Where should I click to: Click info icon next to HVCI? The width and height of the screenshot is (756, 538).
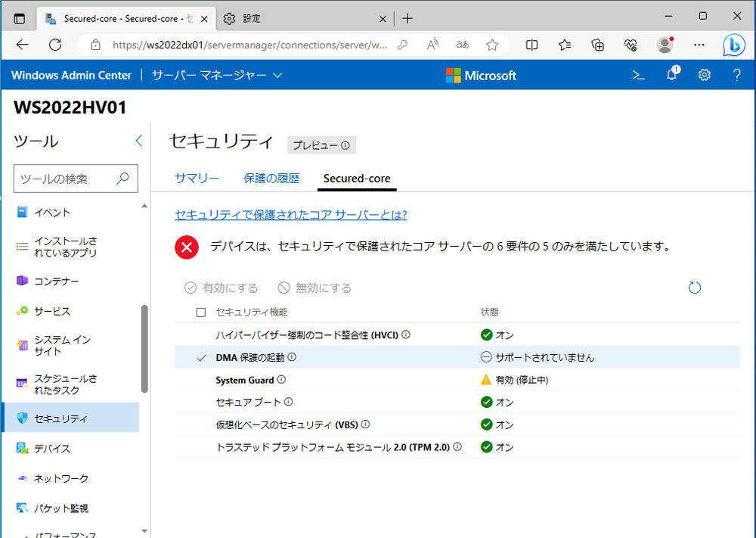(406, 334)
